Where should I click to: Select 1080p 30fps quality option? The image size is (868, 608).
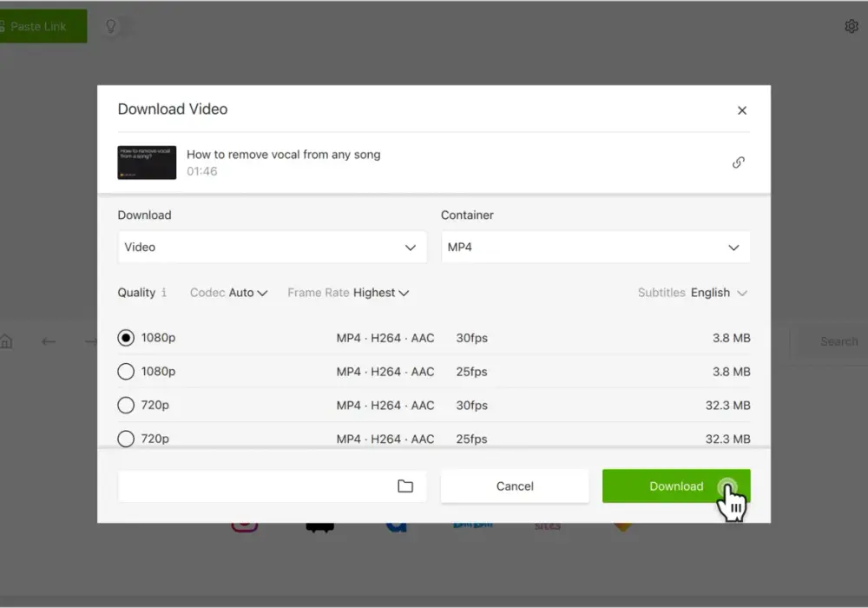pos(126,338)
